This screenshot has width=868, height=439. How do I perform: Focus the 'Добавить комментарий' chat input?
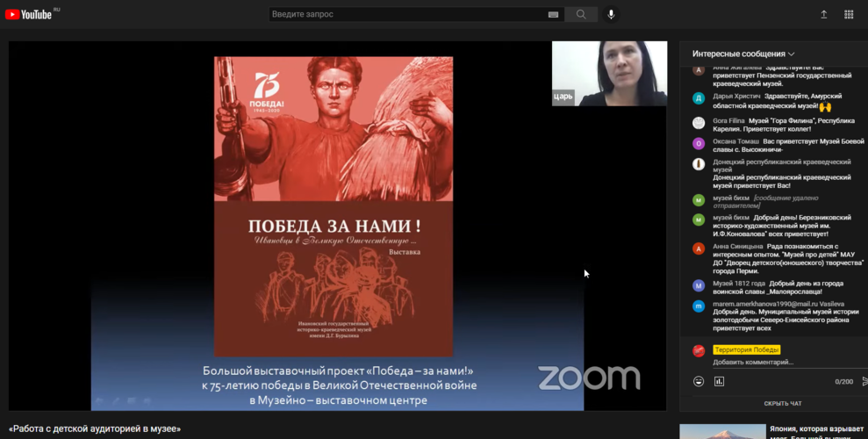772,362
